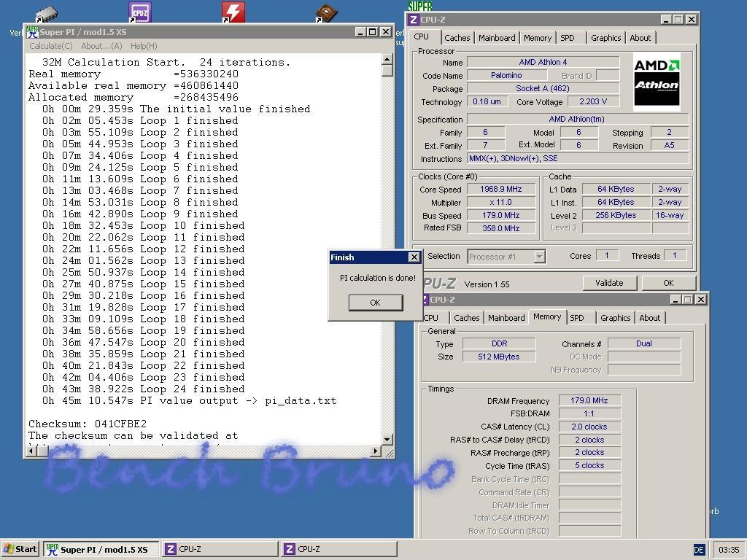Viewport: 747px width, 560px height.
Task: Open the Windows Start menu
Action: pos(20,549)
